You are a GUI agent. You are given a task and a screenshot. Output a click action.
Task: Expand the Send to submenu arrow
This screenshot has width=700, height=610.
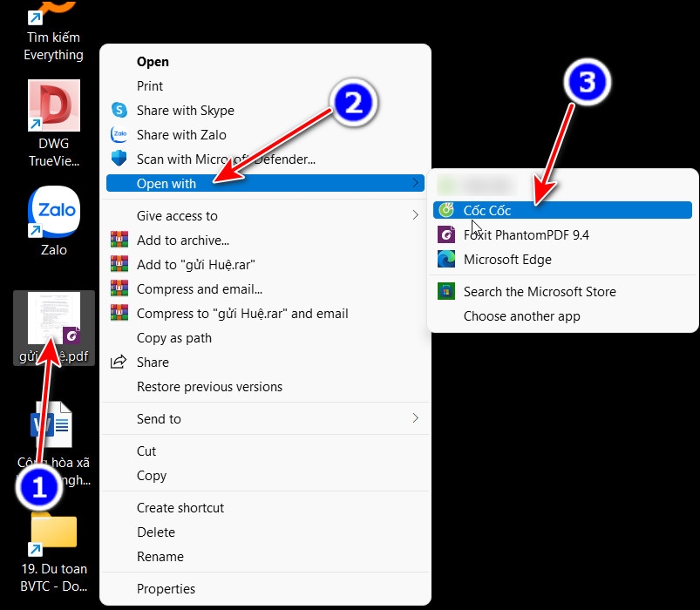(416, 418)
